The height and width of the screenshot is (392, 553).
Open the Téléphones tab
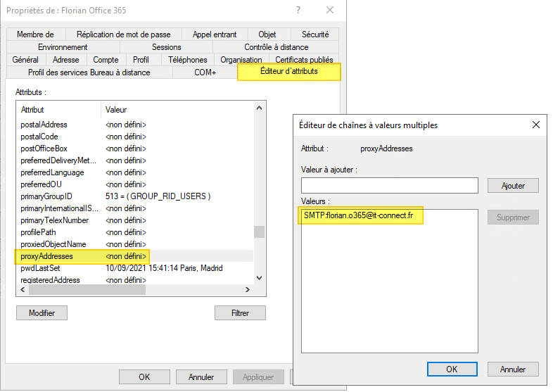(x=188, y=60)
